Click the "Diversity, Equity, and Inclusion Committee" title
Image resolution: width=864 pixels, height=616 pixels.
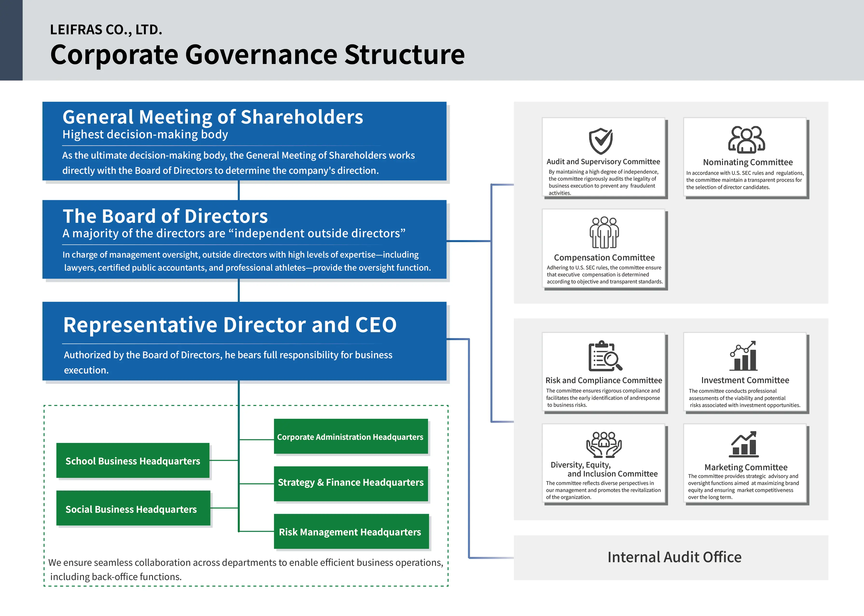(x=604, y=469)
